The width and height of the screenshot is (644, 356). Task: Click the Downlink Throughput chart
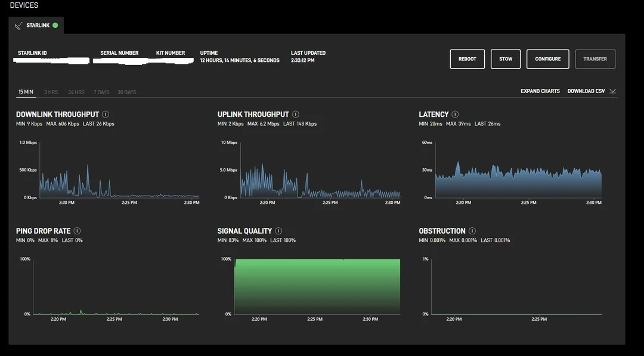coord(119,171)
